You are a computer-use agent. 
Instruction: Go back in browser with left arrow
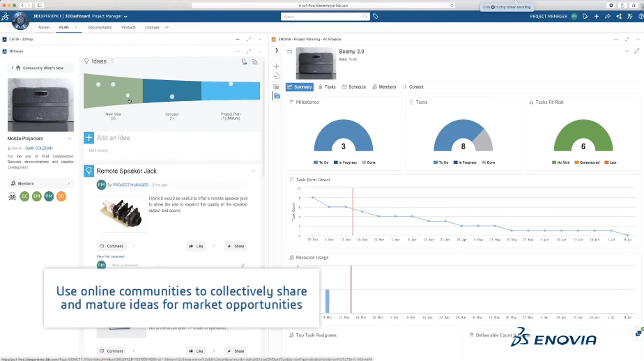[22, 6]
